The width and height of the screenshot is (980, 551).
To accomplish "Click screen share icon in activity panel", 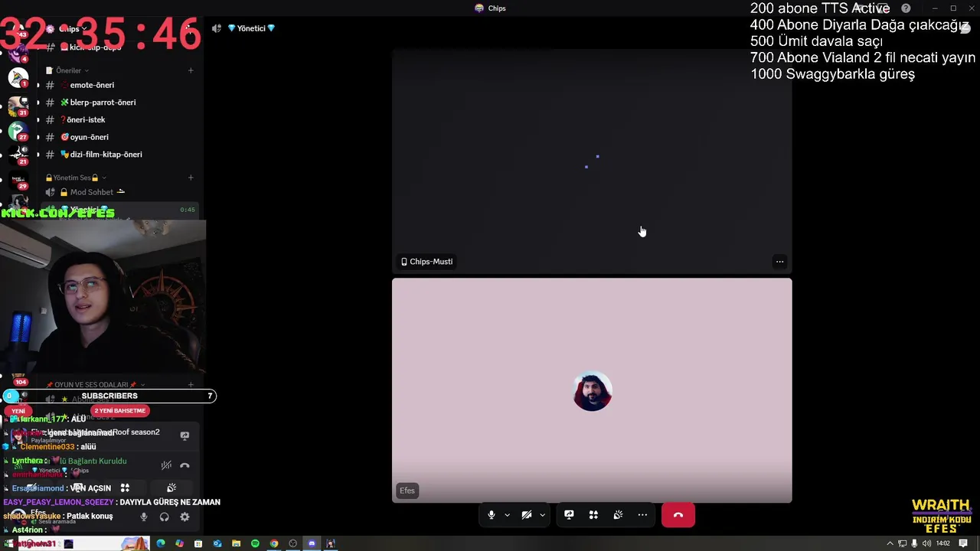I will pyautogui.click(x=185, y=435).
